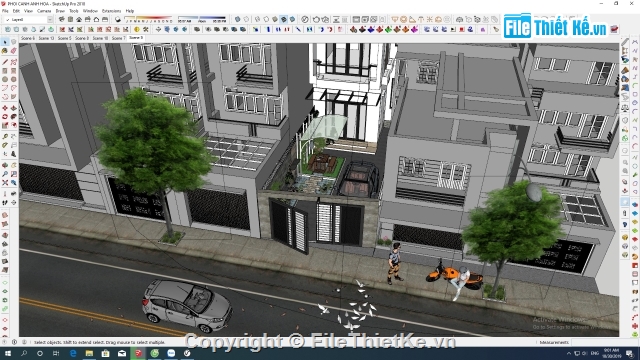This screenshot has width=640, height=360.
Task: Enable Wireframe face style
Action: click(258, 19)
